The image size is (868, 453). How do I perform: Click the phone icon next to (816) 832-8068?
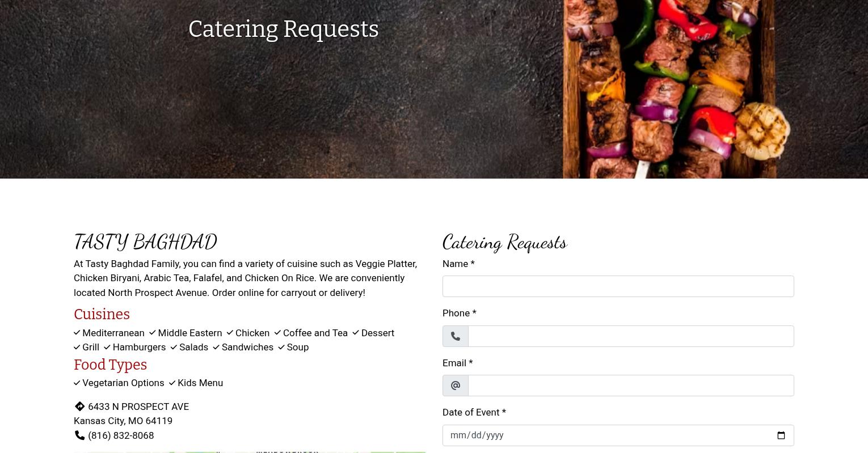pyautogui.click(x=79, y=435)
